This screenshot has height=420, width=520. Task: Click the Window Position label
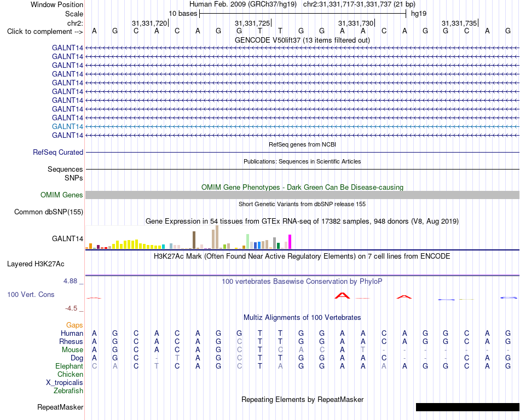(x=57, y=4)
